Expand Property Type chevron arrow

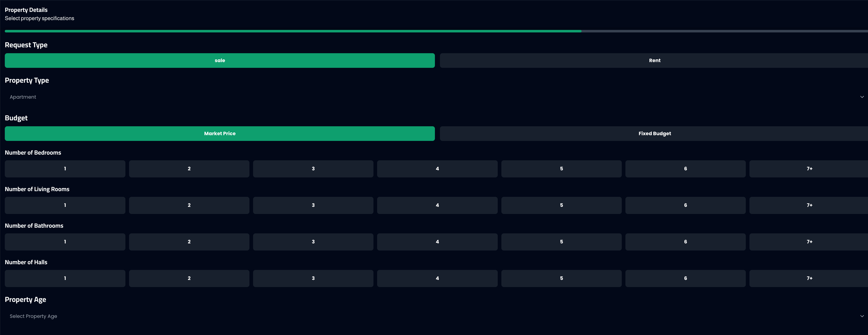862,97
